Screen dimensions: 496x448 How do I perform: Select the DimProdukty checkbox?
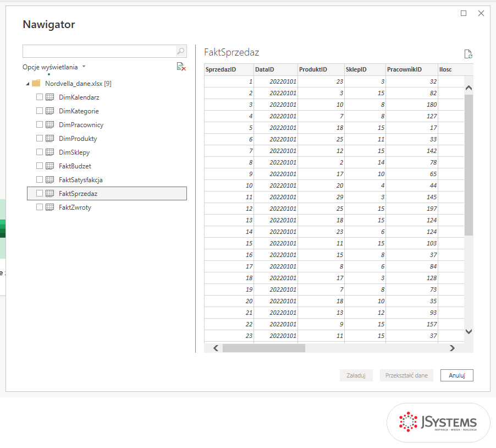click(x=40, y=138)
